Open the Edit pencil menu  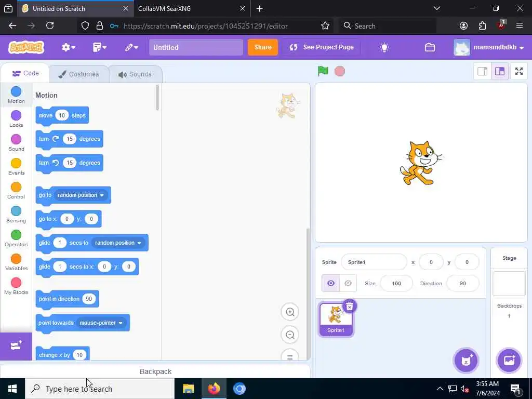[131, 47]
